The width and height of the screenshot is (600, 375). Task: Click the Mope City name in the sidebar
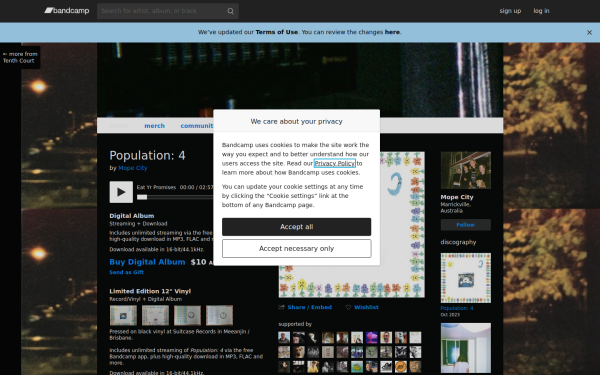[x=457, y=197]
